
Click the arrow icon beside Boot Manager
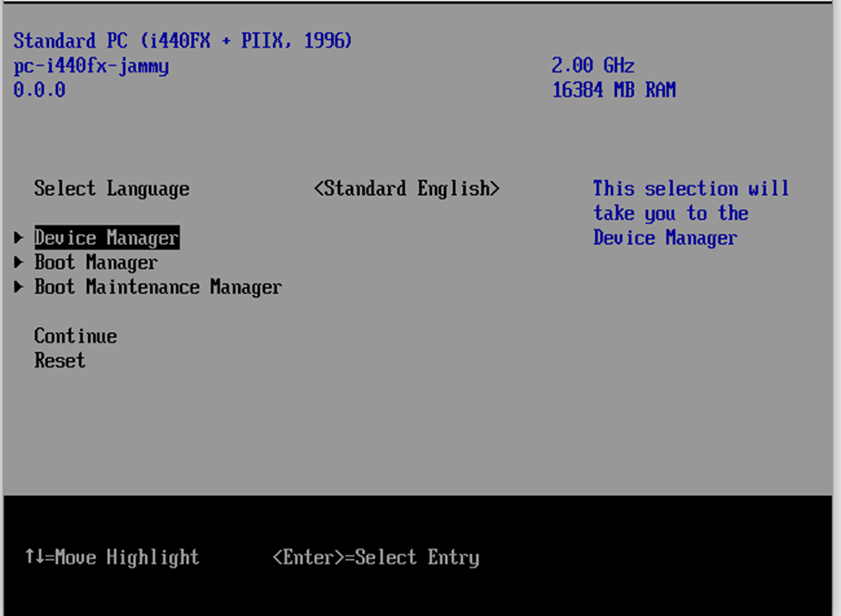point(18,262)
